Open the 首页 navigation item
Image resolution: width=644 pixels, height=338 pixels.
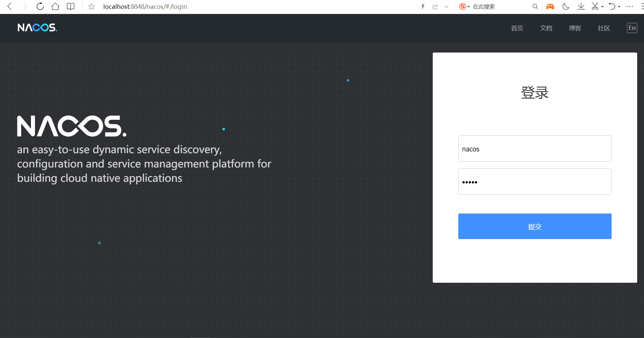coord(517,28)
